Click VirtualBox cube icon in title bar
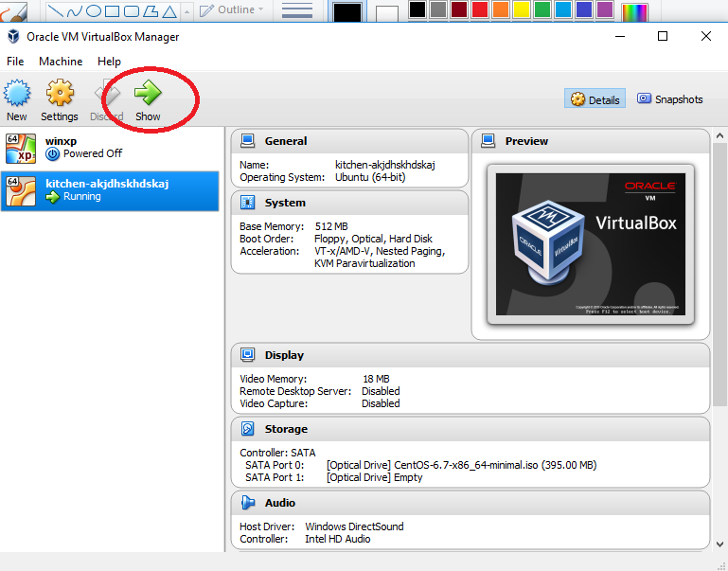 13,36
